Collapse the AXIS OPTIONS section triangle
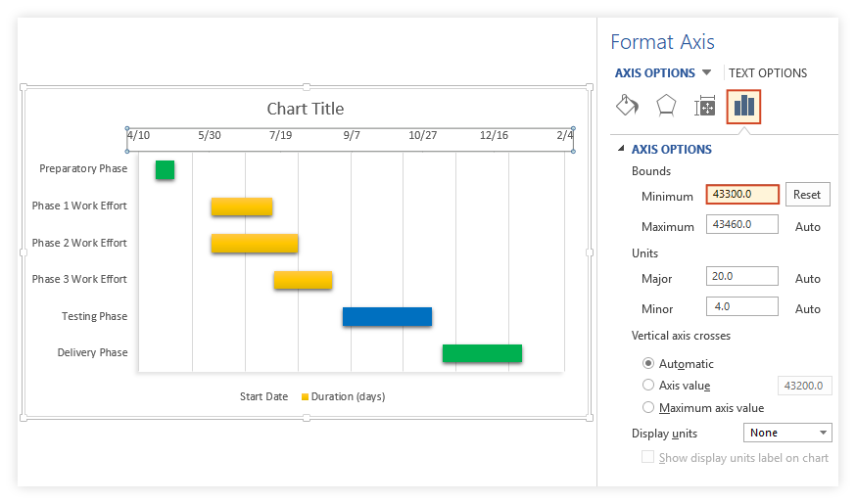The height and width of the screenshot is (504, 856). point(621,149)
